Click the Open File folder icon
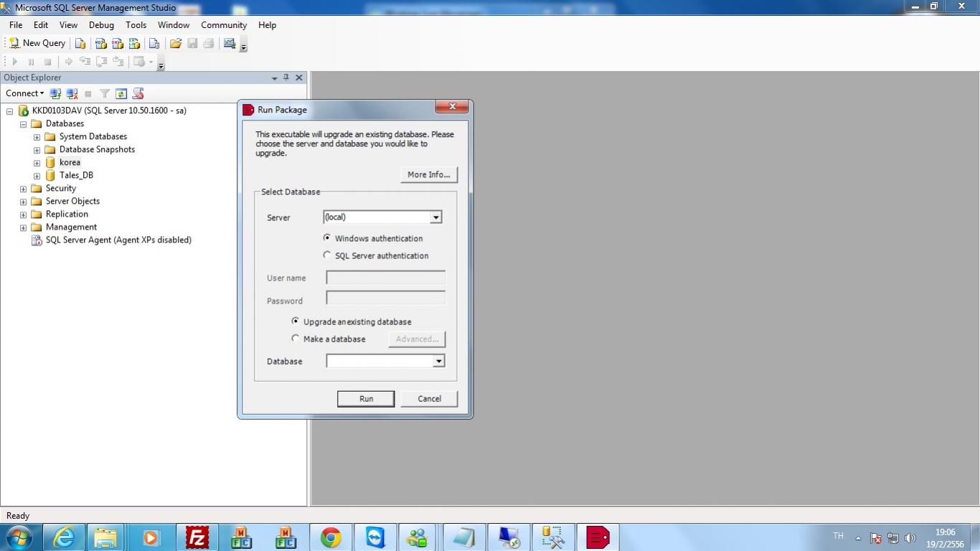Screen dimensions: 980x551 point(175,44)
